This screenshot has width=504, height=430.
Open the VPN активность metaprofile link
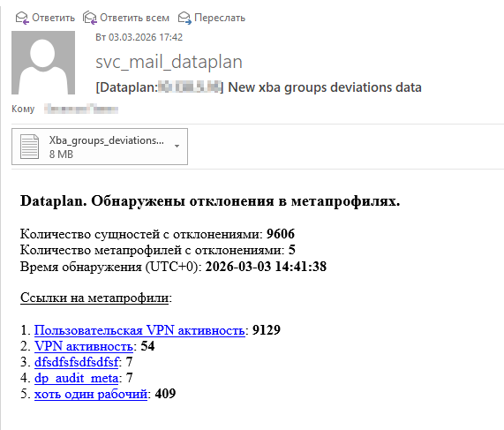pyautogui.click(x=84, y=346)
